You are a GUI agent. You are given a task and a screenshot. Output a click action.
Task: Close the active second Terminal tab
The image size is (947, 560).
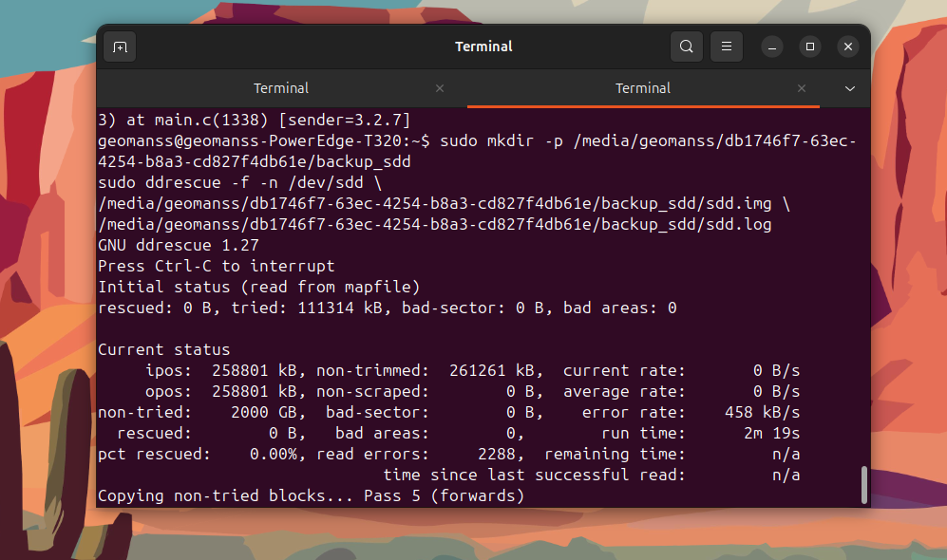(x=802, y=88)
